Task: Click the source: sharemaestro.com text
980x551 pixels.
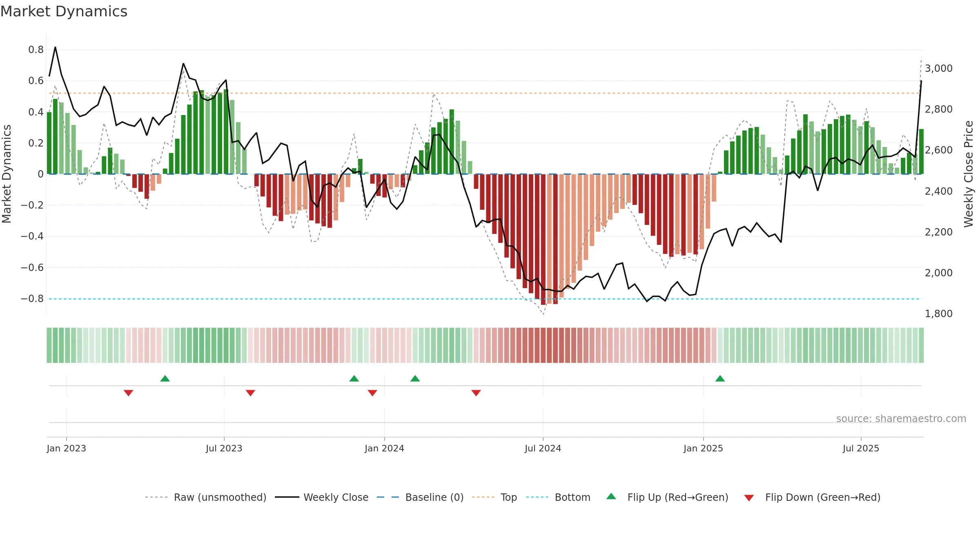Action: coord(901,418)
